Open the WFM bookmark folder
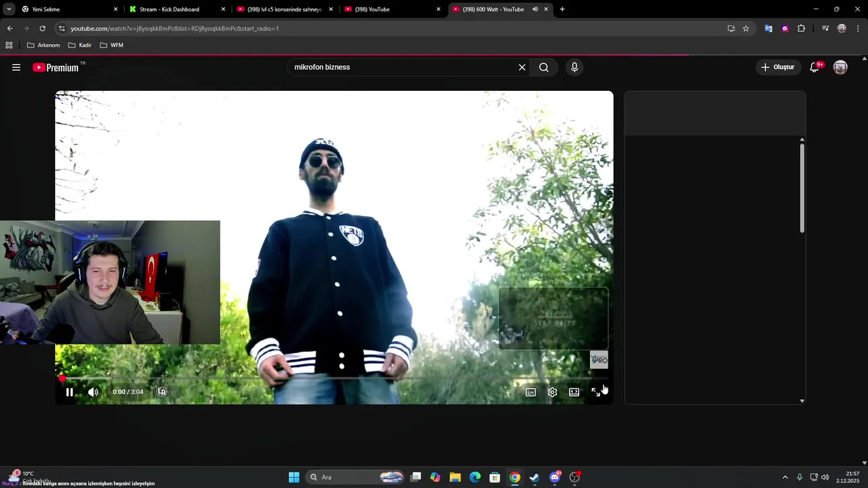 [111, 45]
